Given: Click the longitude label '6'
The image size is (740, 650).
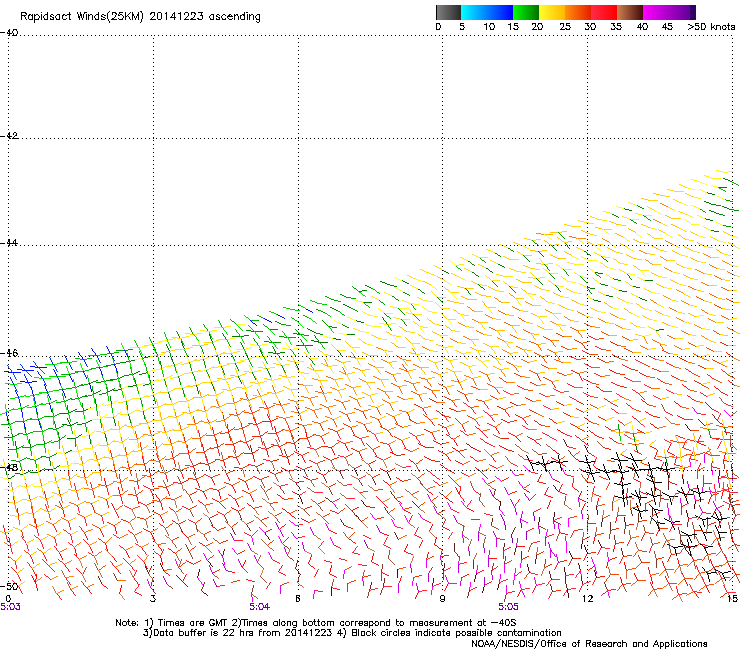Looking at the screenshot, I should point(298,598).
